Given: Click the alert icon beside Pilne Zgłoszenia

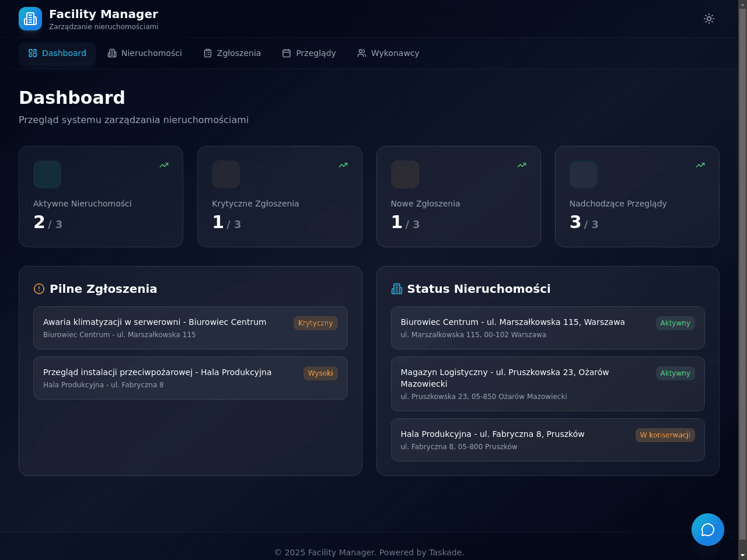Looking at the screenshot, I should click(39, 289).
